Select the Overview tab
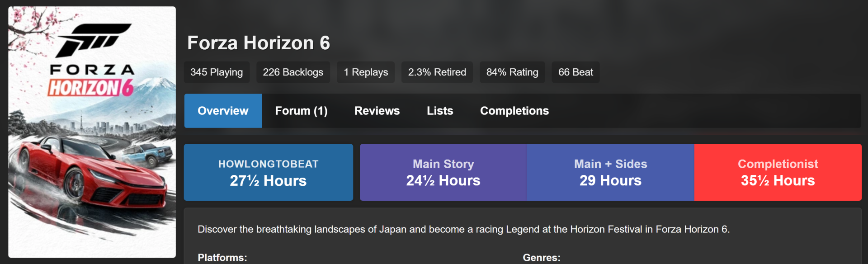 tap(223, 111)
